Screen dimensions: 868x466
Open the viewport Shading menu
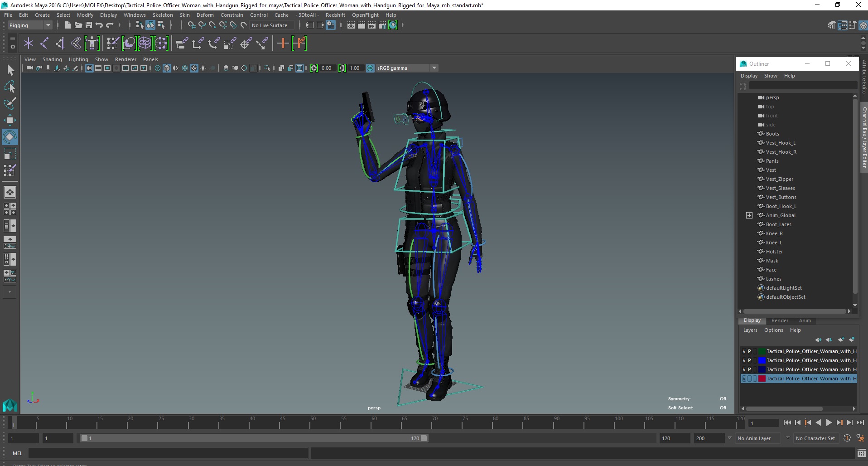[x=52, y=59]
